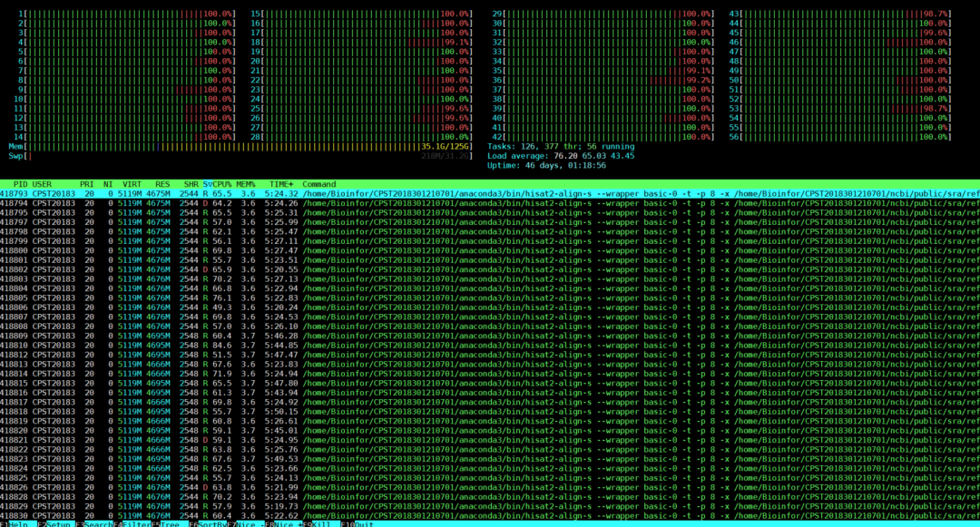The height and width of the screenshot is (527, 980).
Task: Click the 5:50.15 TIME+ value
Action: (x=281, y=412)
